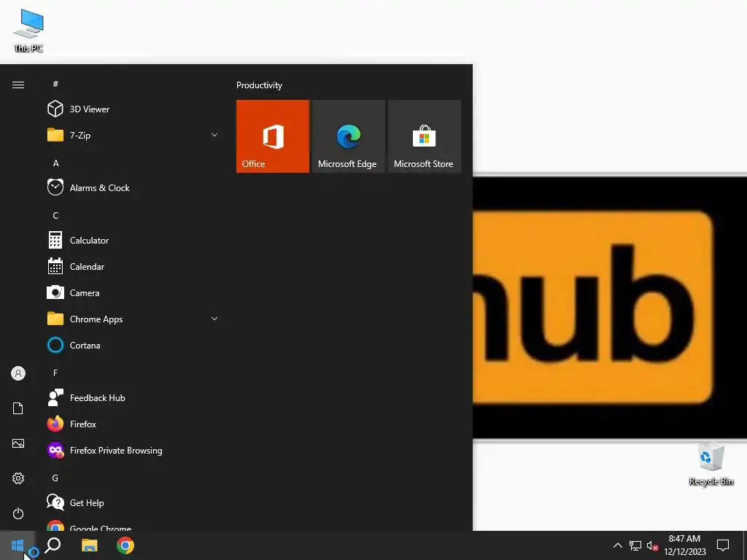Launch the Camera app
The width and height of the screenshot is (747, 560).
click(133, 292)
